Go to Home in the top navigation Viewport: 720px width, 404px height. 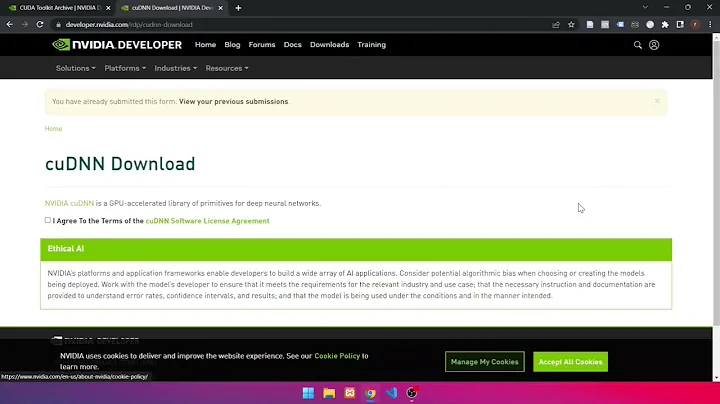pos(205,45)
